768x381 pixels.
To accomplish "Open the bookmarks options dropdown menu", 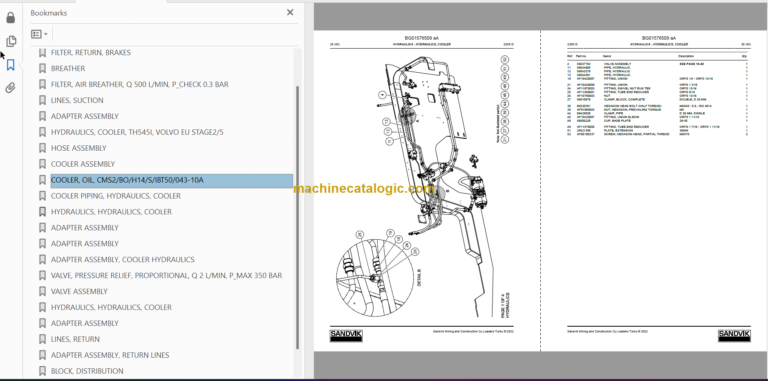I will pos(39,34).
